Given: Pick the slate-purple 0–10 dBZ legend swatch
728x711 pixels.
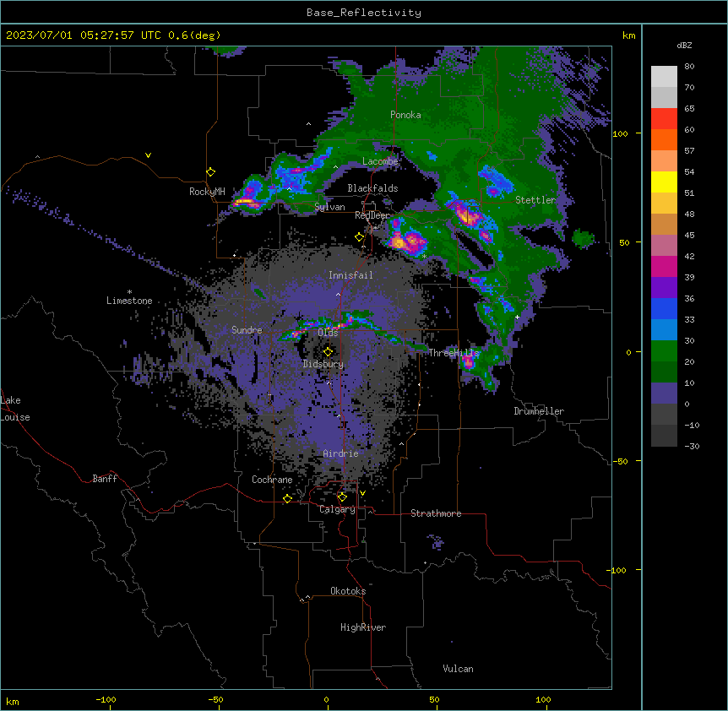Looking at the screenshot, I should 664,393.
